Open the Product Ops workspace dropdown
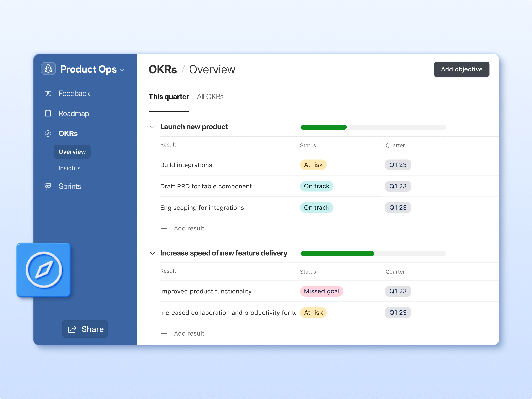This screenshot has height=399, width=532. [x=122, y=70]
